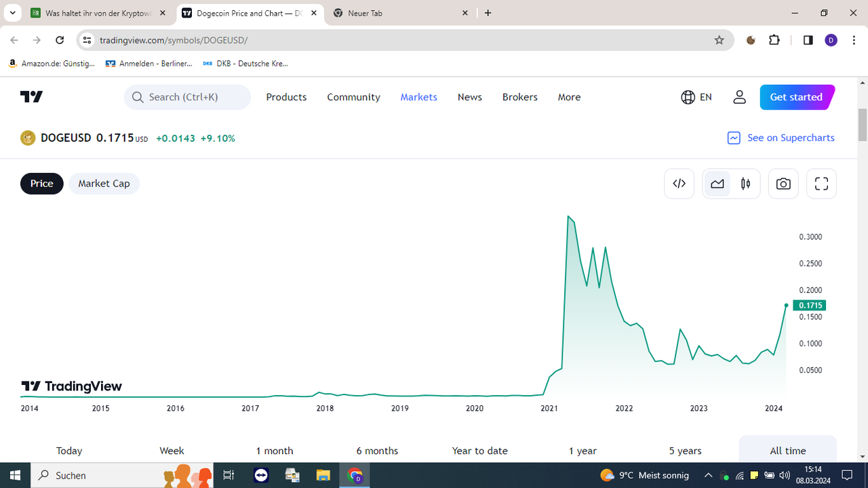The width and height of the screenshot is (868, 488).
Task: Click the Windows Start button
Action: (16, 475)
